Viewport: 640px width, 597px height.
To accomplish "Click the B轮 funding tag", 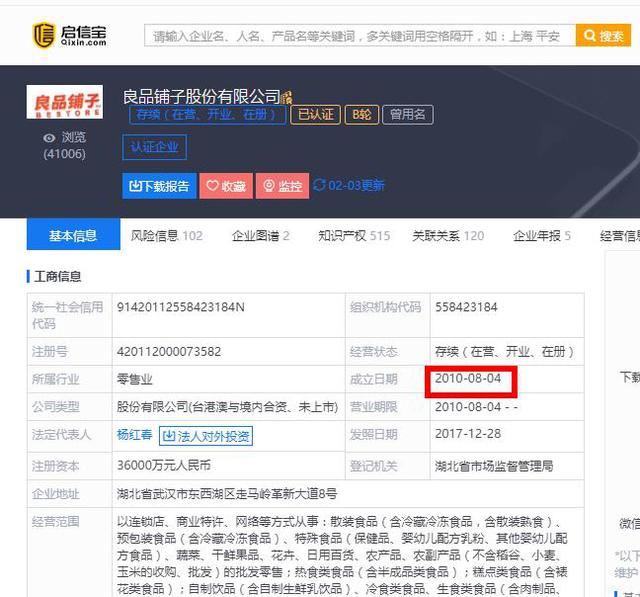I will [x=362, y=115].
